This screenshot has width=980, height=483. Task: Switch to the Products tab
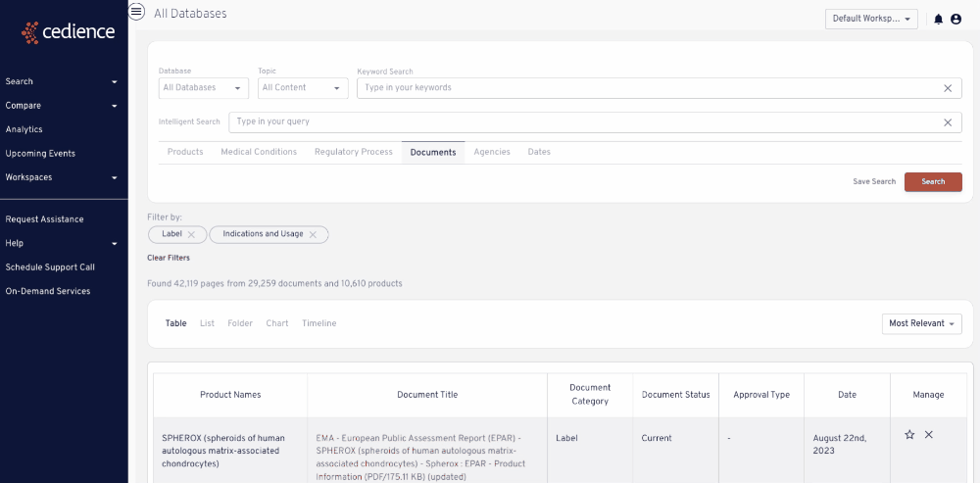[185, 152]
